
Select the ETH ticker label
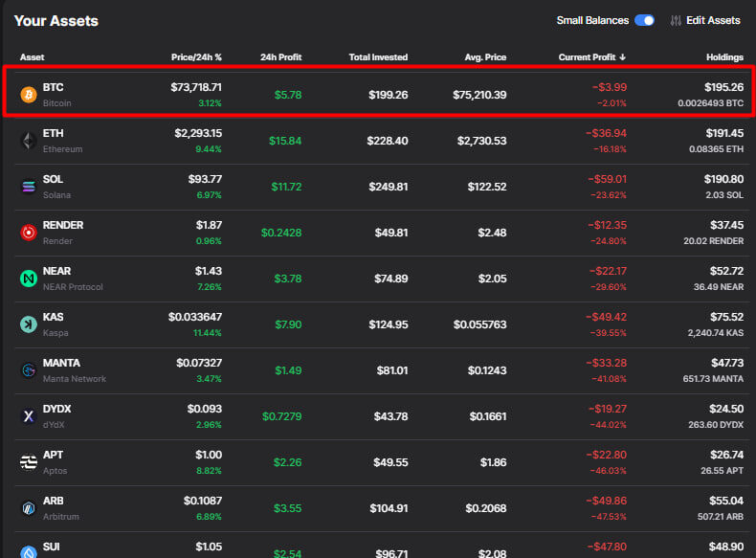53,133
